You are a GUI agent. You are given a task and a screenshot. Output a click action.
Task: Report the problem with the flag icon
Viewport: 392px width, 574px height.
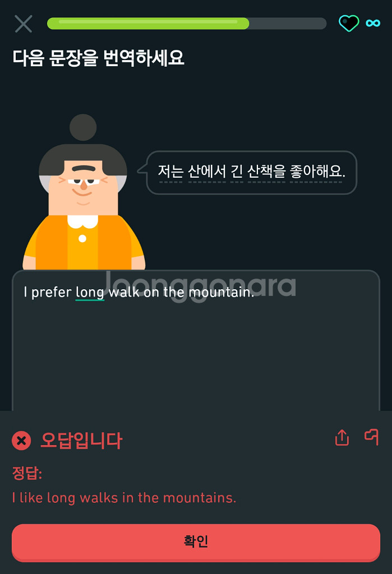click(x=371, y=437)
